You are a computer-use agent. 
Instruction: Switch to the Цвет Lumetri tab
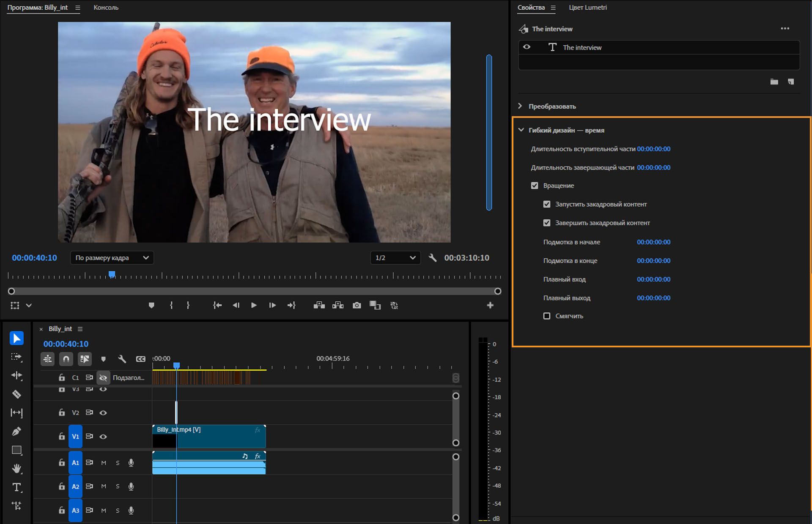point(587,7)
